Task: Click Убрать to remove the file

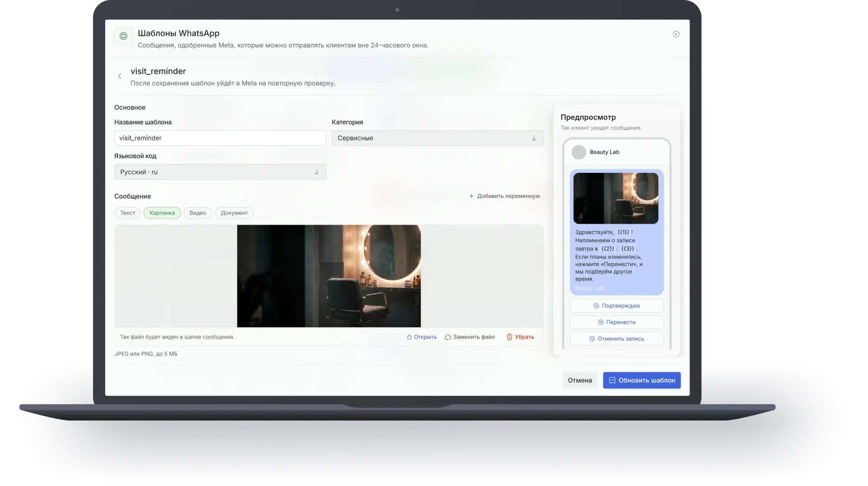Action: [x=520, y=337]
